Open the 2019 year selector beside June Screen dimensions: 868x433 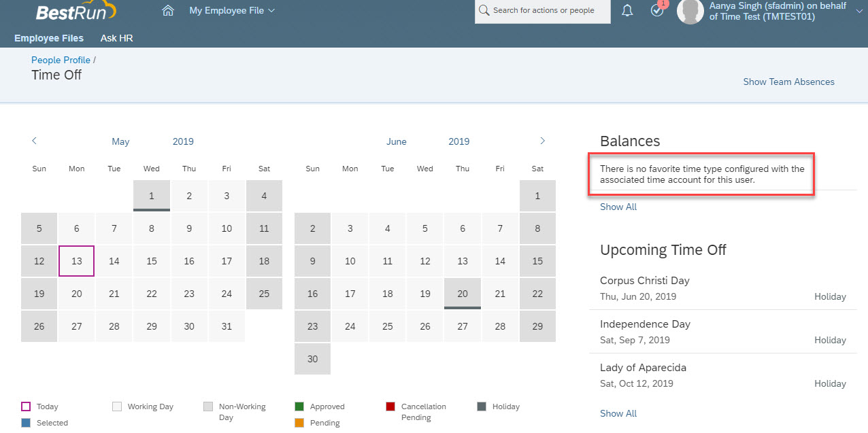point(459,141)
